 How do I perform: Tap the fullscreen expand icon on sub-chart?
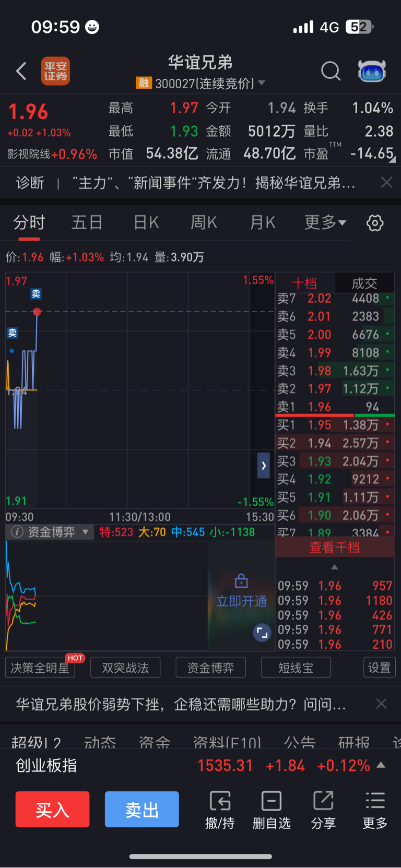[262, 633]
